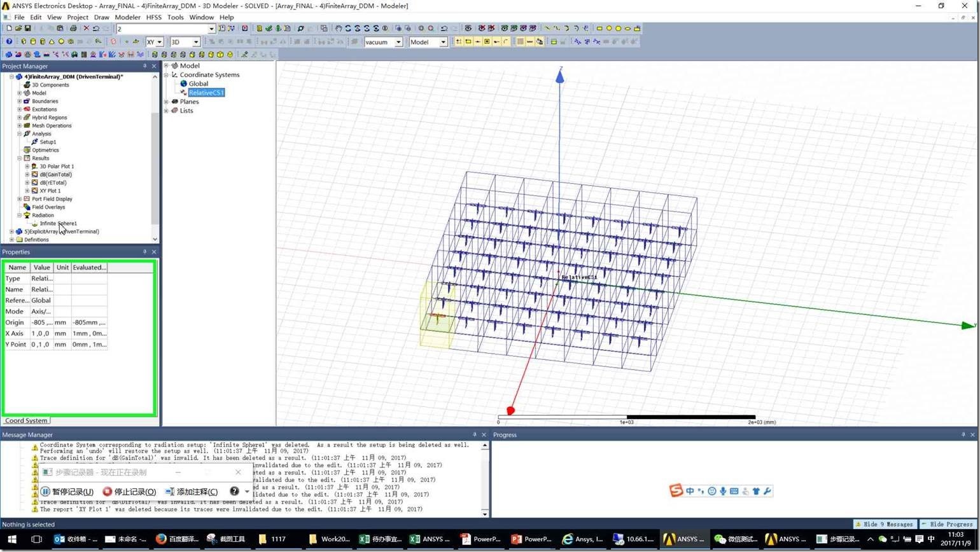The height and width of the screenshot is (552, 980).
Task: Open the XY drawing plane dropdown
Action: [158, 42]
